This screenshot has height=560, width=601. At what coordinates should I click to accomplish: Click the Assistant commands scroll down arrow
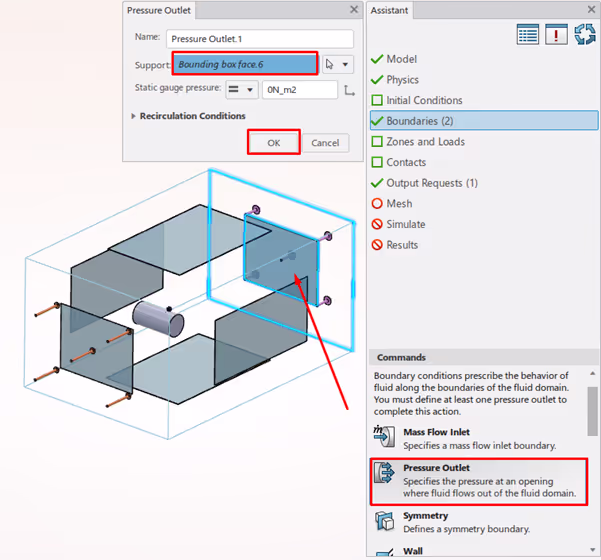tap(593, 550)
